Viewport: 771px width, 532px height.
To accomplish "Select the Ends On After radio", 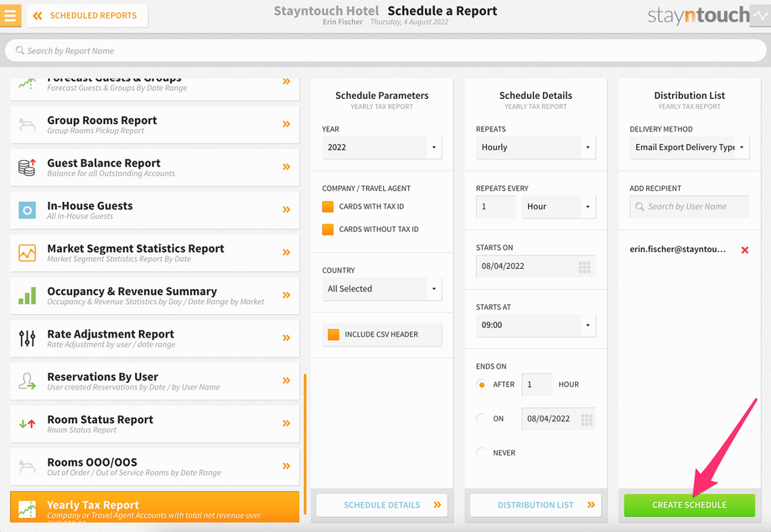I will tap(481, 385).
